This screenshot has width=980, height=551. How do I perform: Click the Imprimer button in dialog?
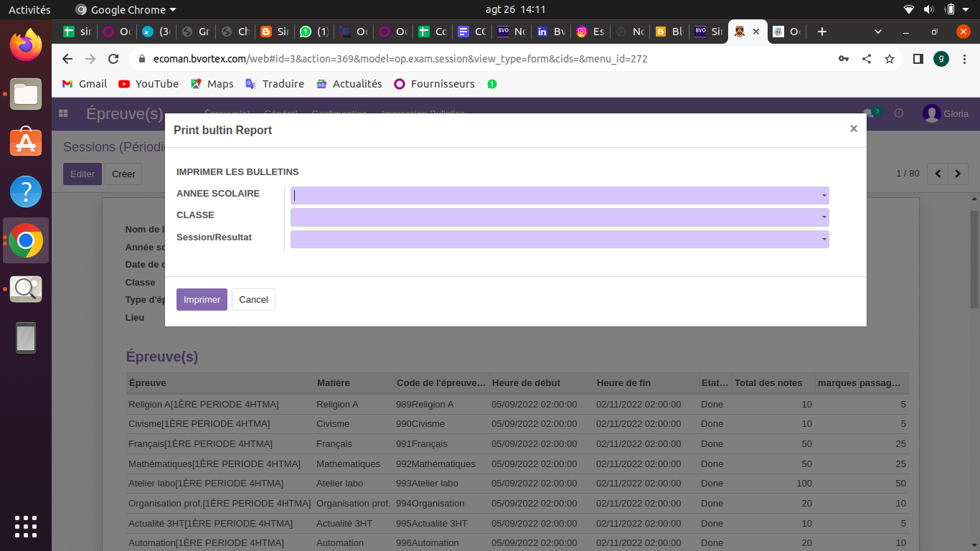pyautogui.click(x=202, y=299)
